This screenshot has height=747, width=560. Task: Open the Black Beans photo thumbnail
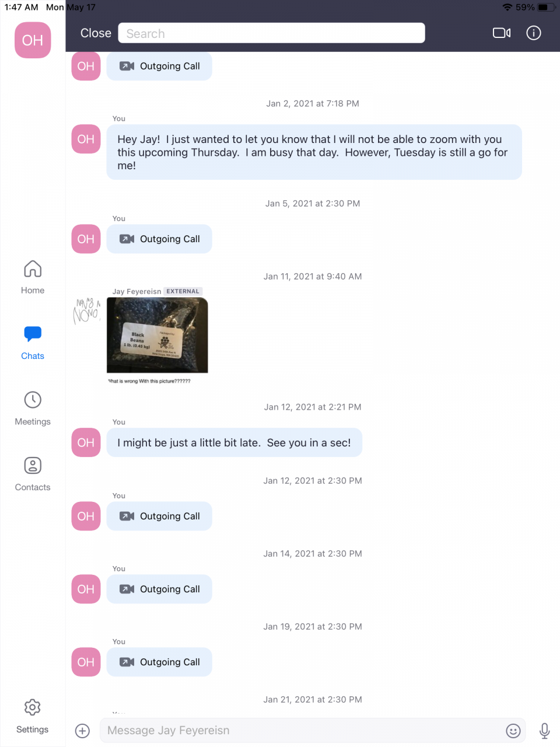(x=157, y=335)
